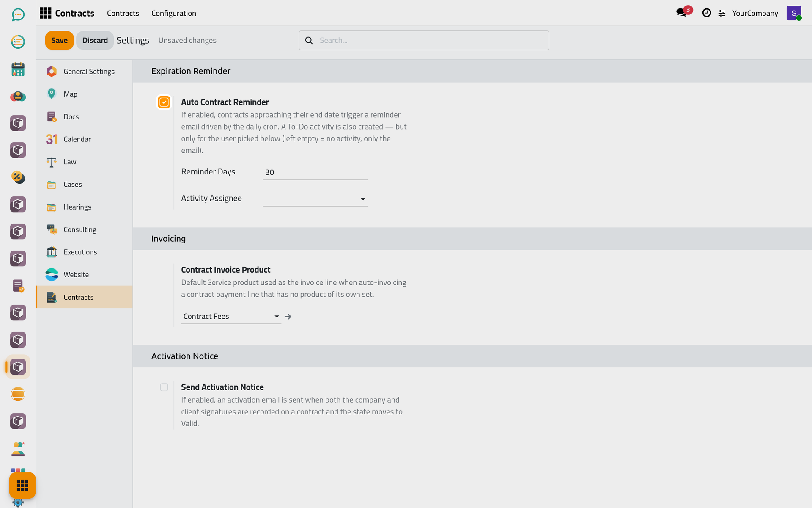Open the Contracts top menu

(x=123, y=13)
